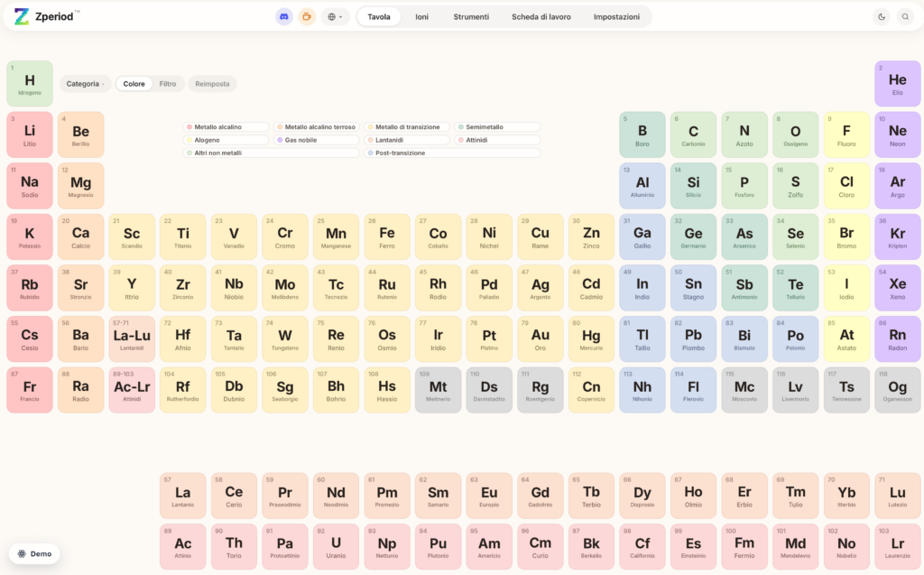The height and width of the screenshot is (575, 924).
Task: Toggle the Semimetallo legend entry
Action: click(497, 126)
